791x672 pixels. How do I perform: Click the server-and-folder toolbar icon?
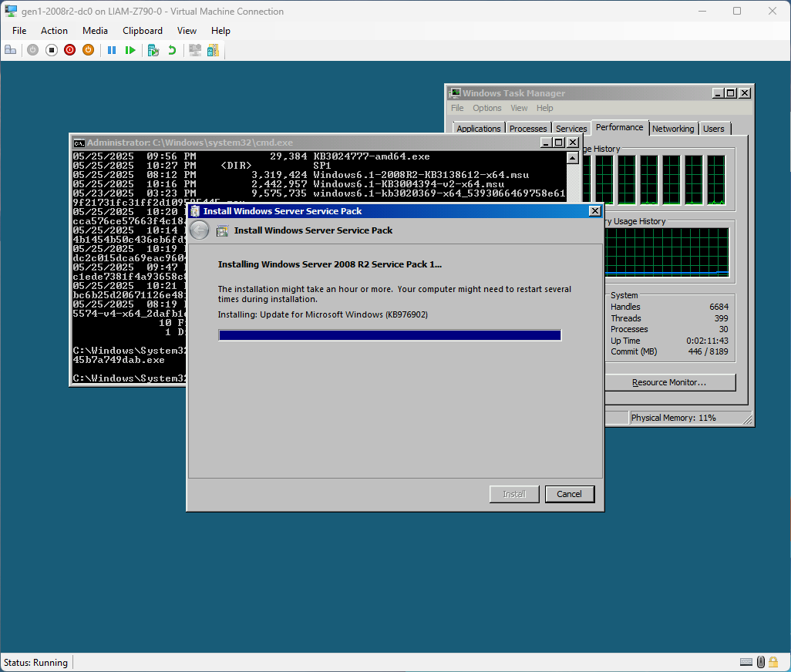click(214, 50)
